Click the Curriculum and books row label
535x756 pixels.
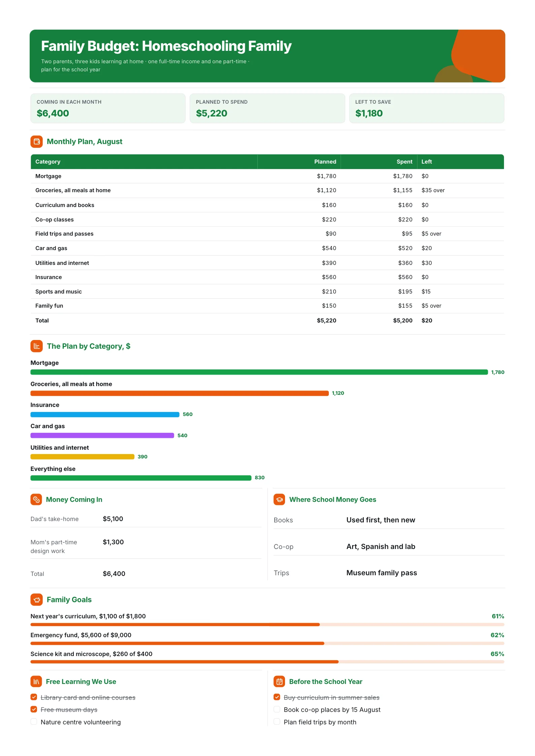pos(65,205)
